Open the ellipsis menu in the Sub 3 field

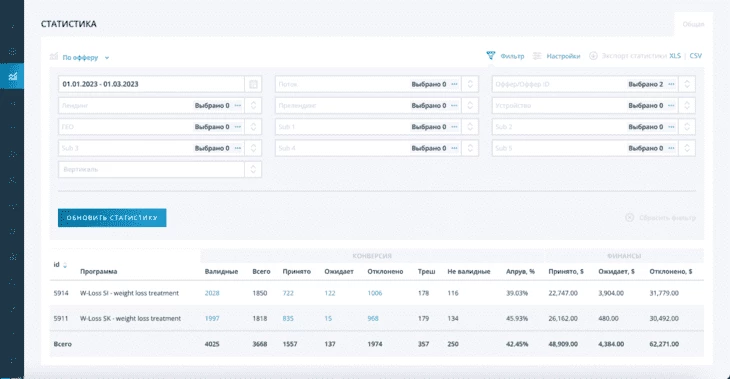click(x=237, y=148)
